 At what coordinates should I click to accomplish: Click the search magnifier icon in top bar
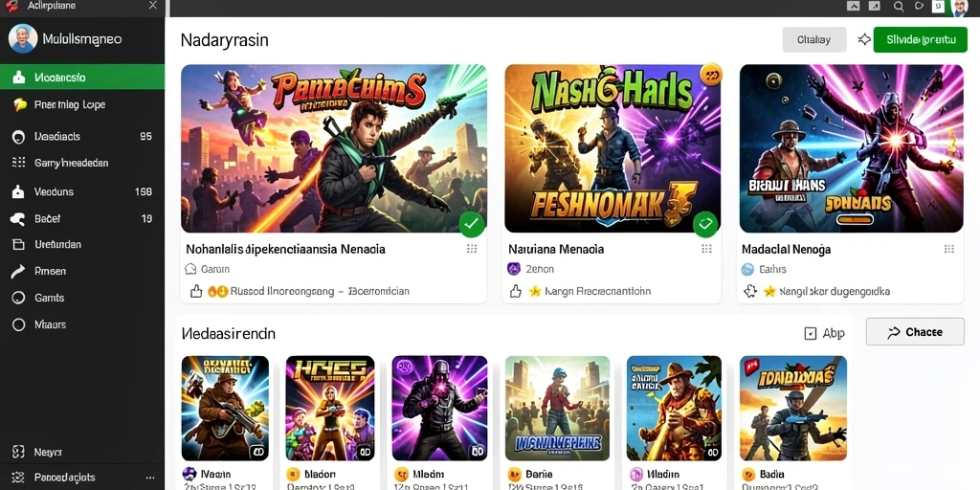coord(899,7)
